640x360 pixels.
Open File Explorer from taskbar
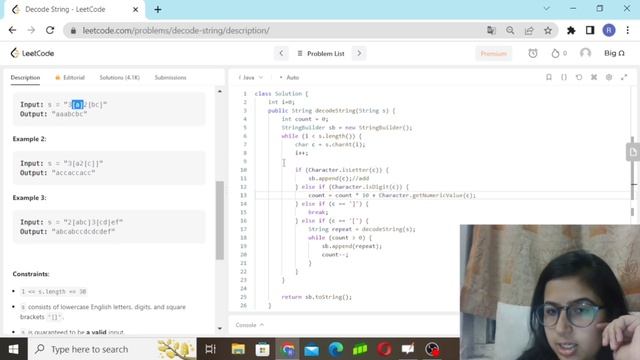[238, 349]
